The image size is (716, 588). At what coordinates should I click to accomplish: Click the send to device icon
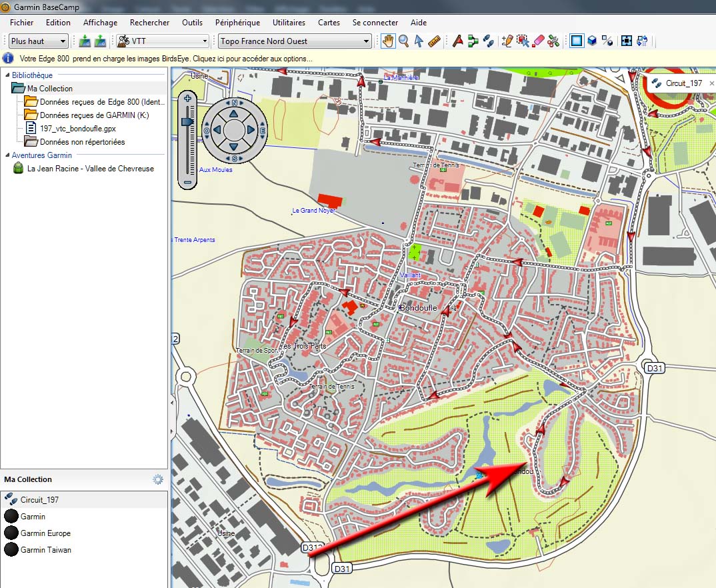(x=85, y=41)
